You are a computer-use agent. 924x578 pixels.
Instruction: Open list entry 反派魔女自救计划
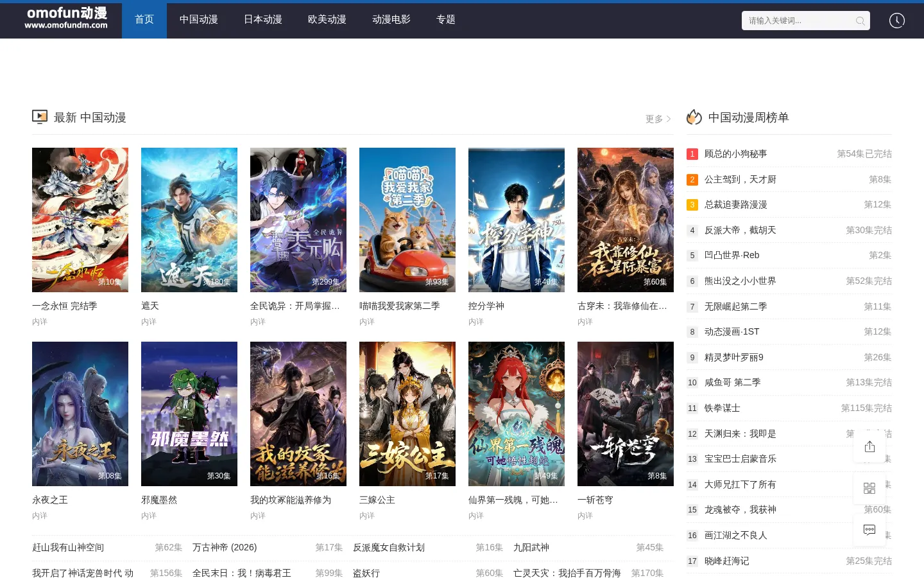pyautogui.click(x=389, y=547)
